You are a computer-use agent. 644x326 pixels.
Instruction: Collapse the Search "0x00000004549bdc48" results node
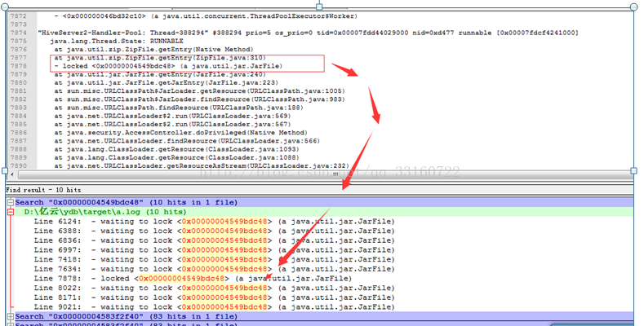click(x=11, y=202)
